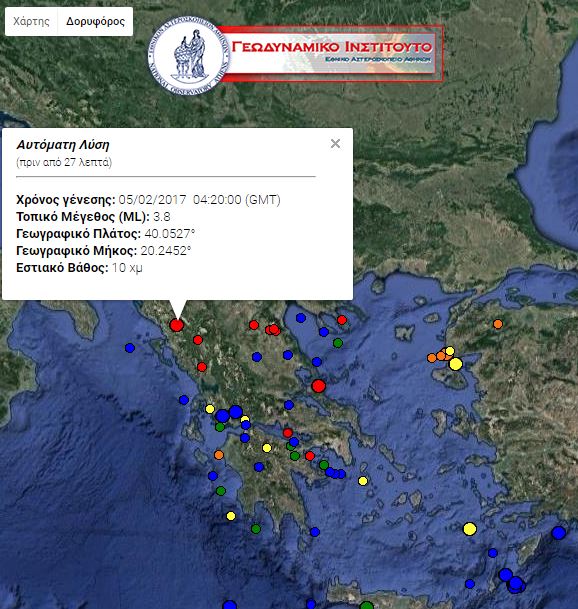Click the latitude value 40.0527°
The width and height of the screenshot is (578, 609).
click(x=170, y=234)
